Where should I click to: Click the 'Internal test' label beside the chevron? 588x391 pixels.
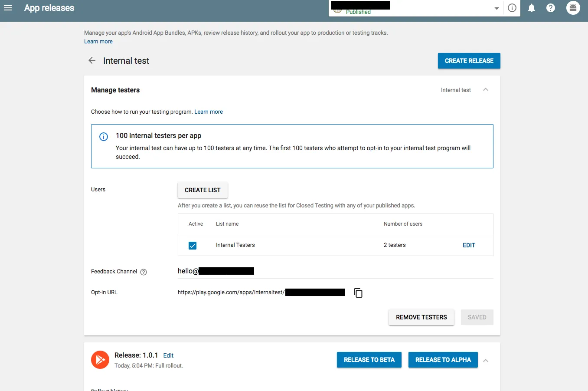coord(456,90)
